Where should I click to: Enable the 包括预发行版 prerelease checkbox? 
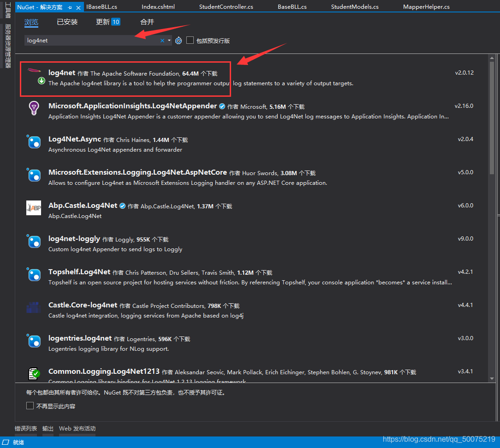[x=190, y=40]
